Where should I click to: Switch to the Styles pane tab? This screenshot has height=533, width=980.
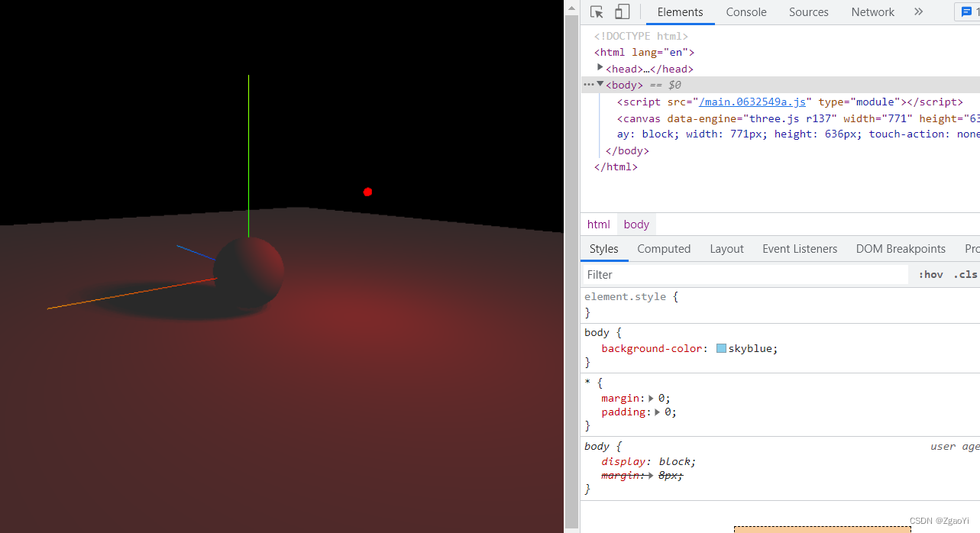pyautogui.click(x=603, y=249)
